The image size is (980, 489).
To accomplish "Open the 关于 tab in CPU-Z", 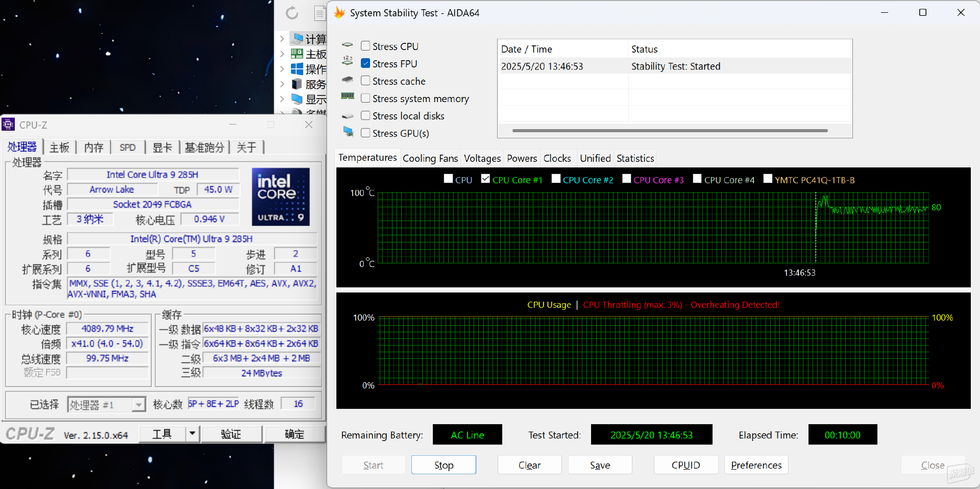I will click(x=247, y=148).
